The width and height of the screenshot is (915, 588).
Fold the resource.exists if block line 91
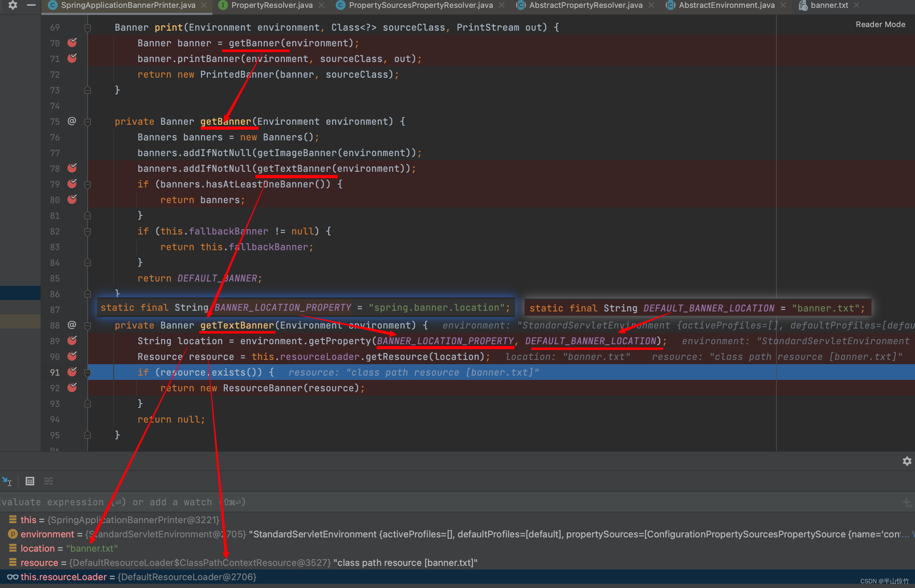coord(87,372)
